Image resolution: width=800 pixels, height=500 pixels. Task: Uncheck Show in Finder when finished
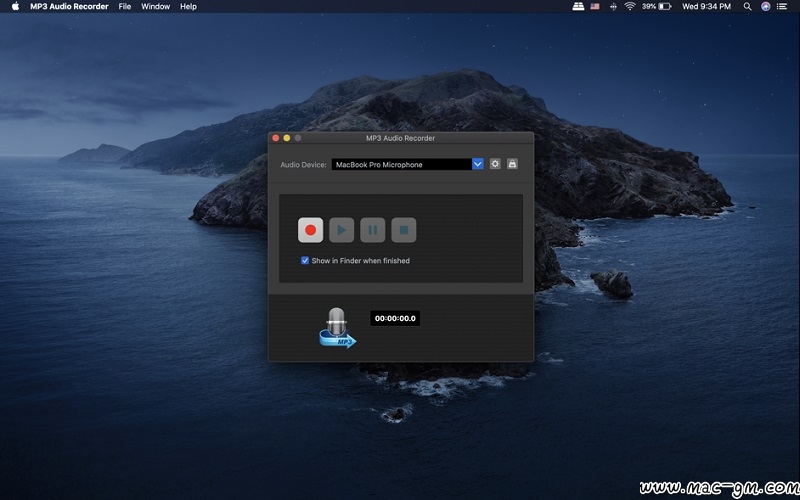point(305,261)
